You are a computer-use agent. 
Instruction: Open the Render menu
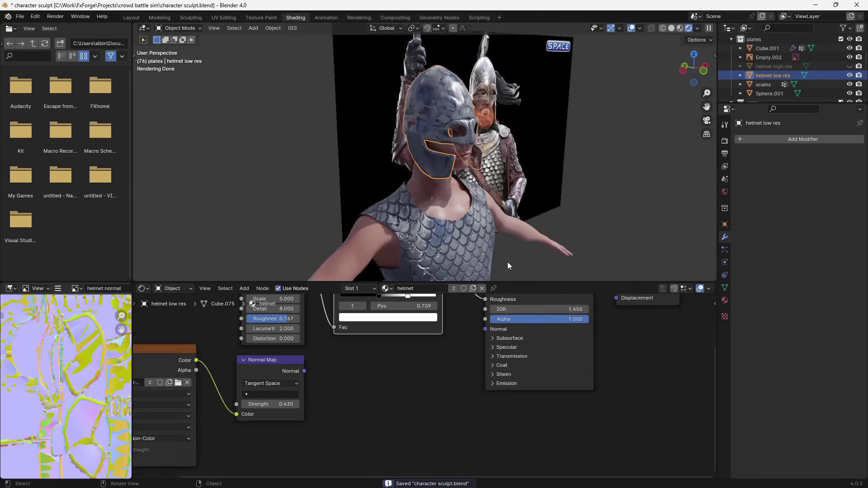55,16
